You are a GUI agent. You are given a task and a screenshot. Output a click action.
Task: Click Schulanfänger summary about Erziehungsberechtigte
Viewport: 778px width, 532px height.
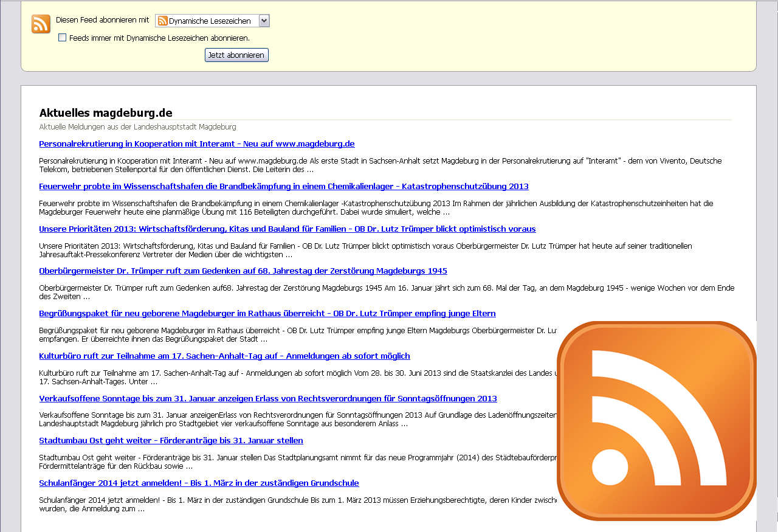(298, 505)
